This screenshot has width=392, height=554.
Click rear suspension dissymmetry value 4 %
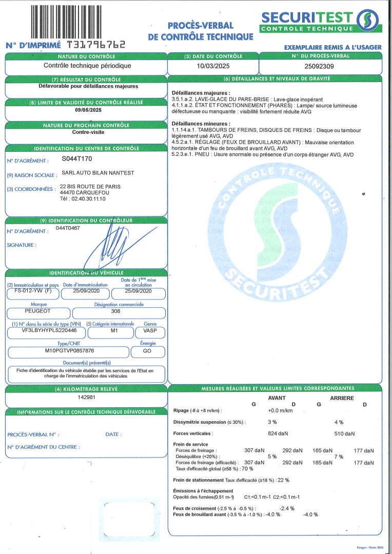click(339, 422)
